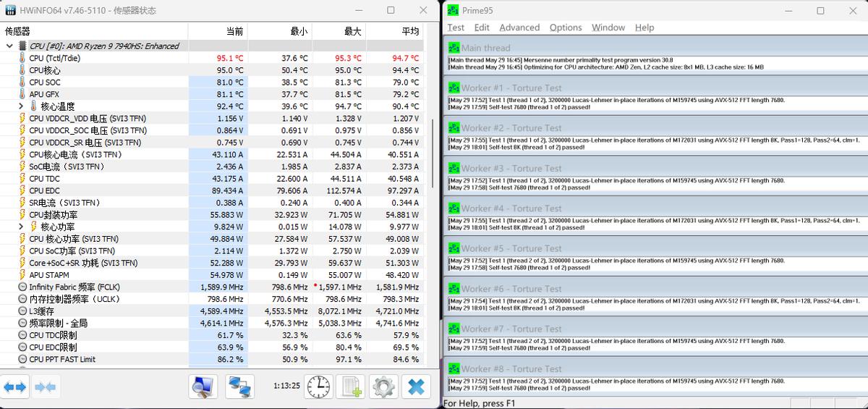Click the APU STAPM row label
868x409 pixels.
click(x=49, y=275)
